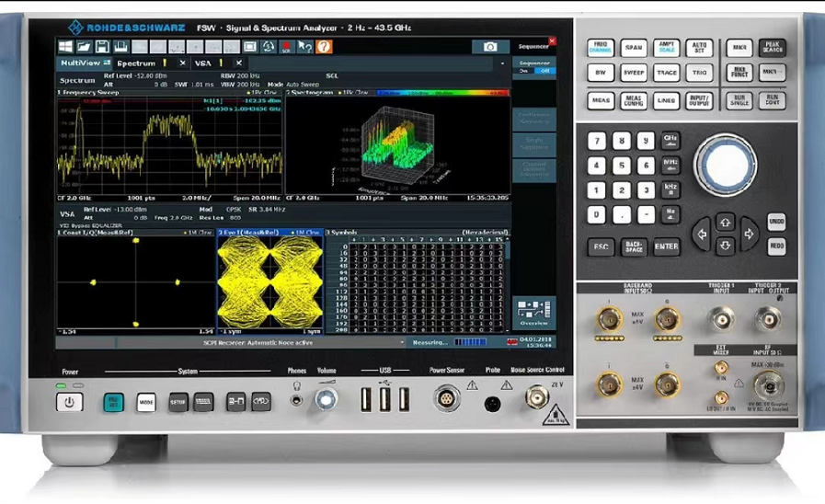Close the Spectrum tab with its X

point(182,63)
